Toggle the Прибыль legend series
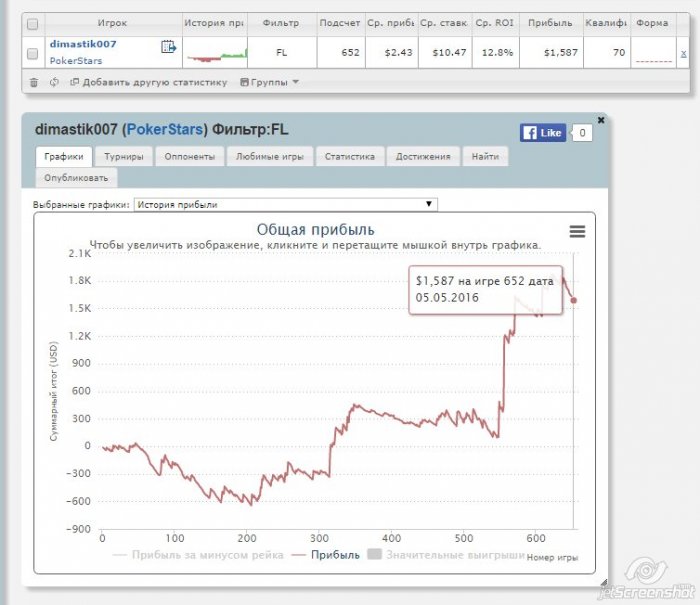This screenshot has height=605, width=700. pyautogui.click(x=325, y=555)
